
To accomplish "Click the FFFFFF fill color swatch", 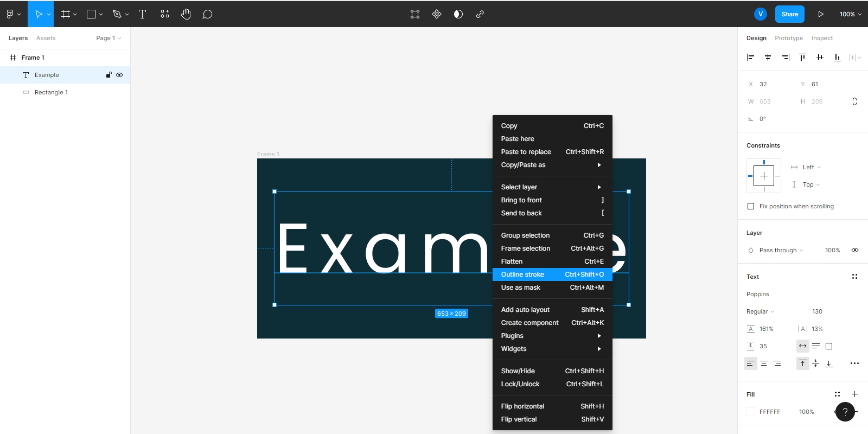I will coord(751,412).
